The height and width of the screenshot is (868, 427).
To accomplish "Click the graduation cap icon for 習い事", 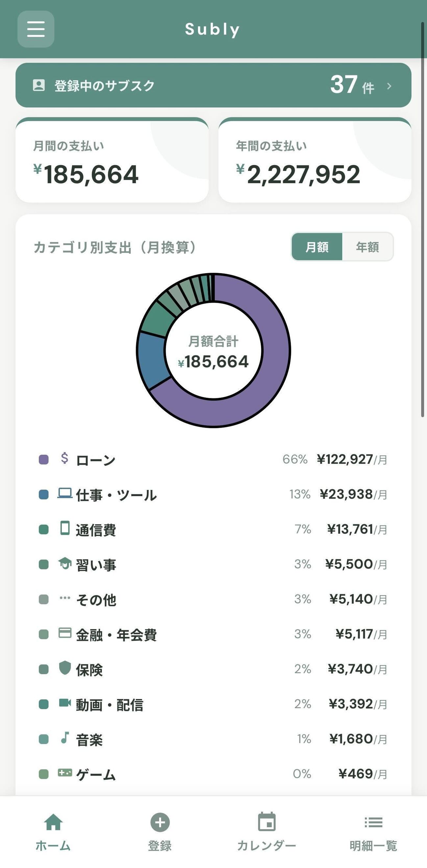I will (x=65, y=563).
